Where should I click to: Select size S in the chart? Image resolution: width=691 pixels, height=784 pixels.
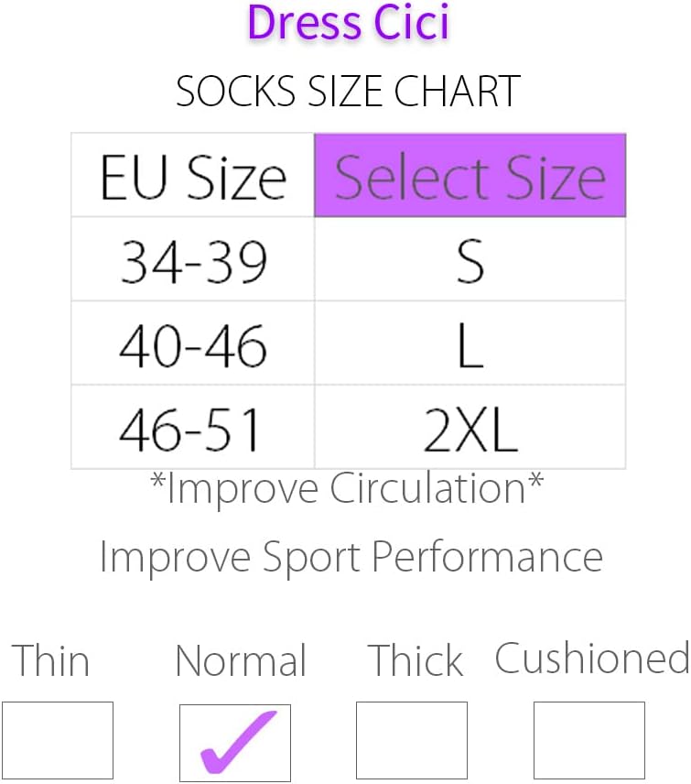[470, 260]
